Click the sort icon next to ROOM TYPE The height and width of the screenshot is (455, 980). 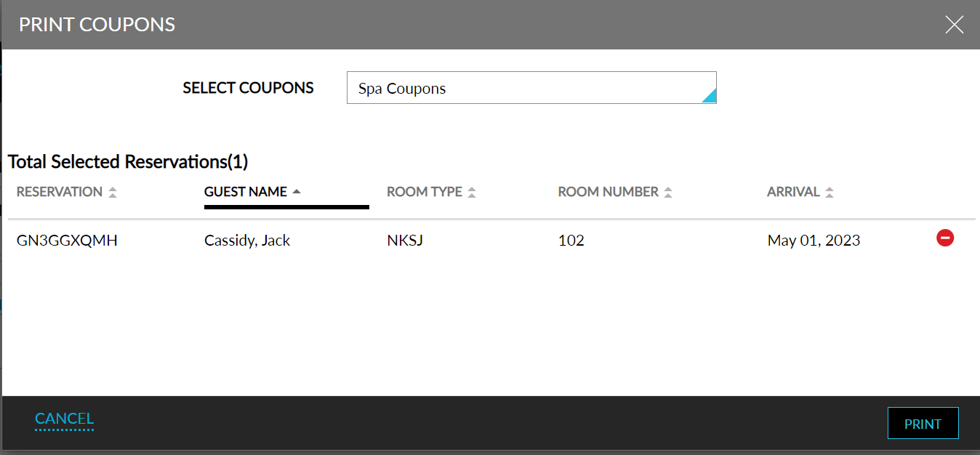point(472,191)
